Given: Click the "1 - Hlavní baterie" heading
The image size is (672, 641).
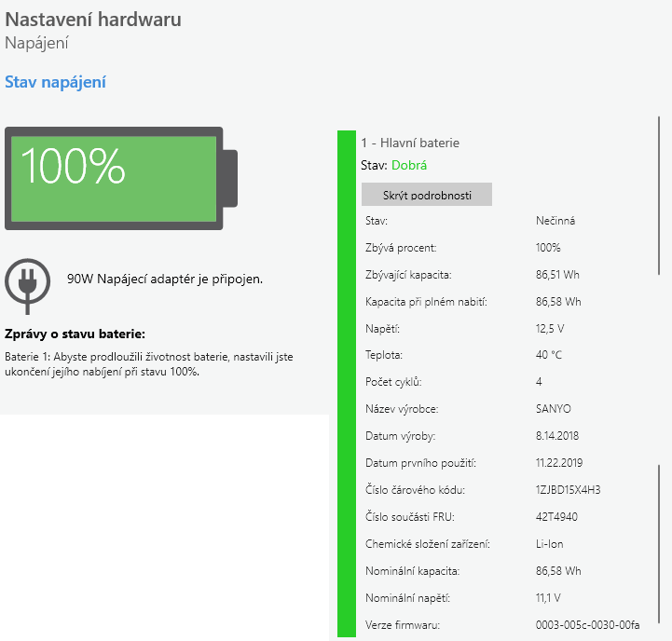Looking at the screenshot, I should [x=410, y=143].
